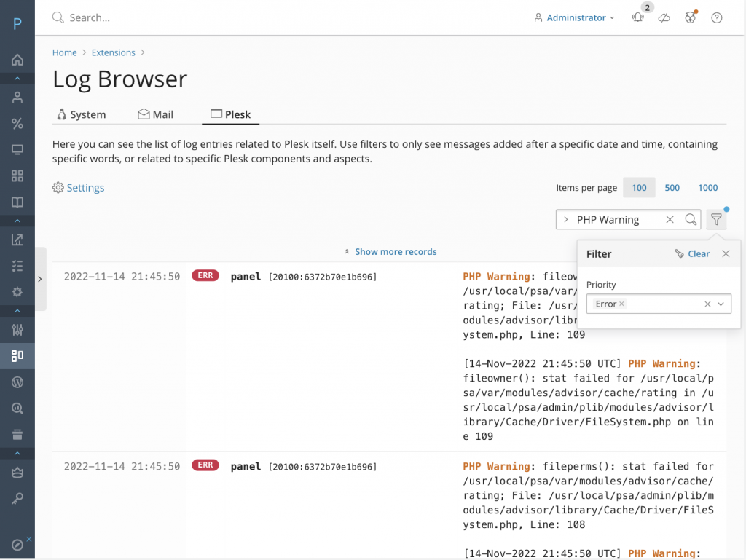Go to the Home sidebar icon
Viewport: 746px width, 560px height.
coord(17,60)
